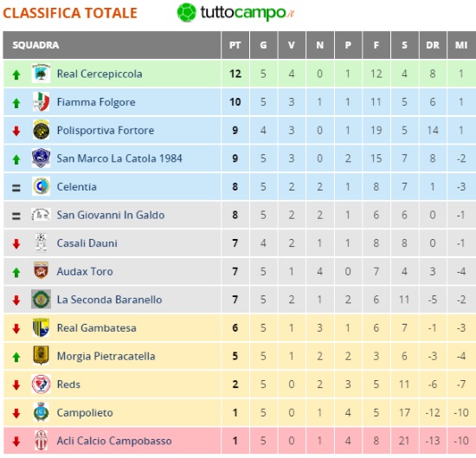Click Audax Toro team crest
This screenshot has width=476, height=458.
tap(41, 271)
